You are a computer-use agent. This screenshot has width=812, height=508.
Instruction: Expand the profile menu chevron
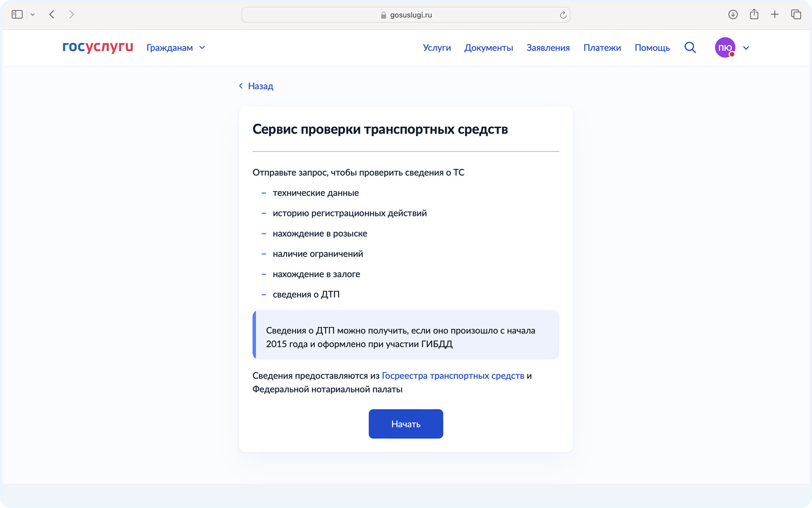[746, 48]
